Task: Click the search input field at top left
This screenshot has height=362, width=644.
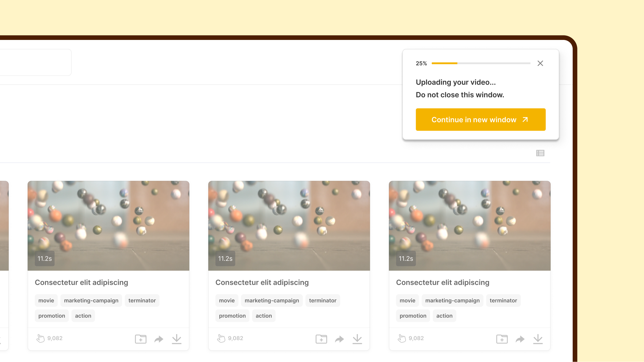Action: click(35, 62)
